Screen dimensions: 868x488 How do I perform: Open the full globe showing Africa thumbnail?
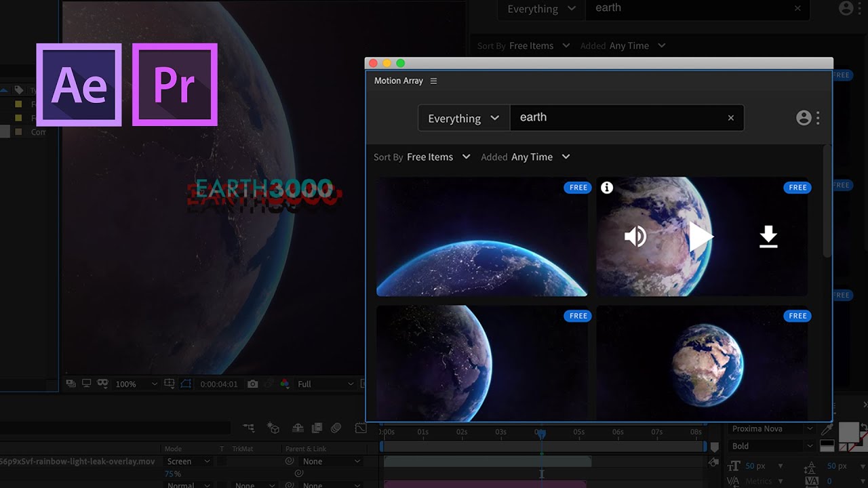pos(702,363)
